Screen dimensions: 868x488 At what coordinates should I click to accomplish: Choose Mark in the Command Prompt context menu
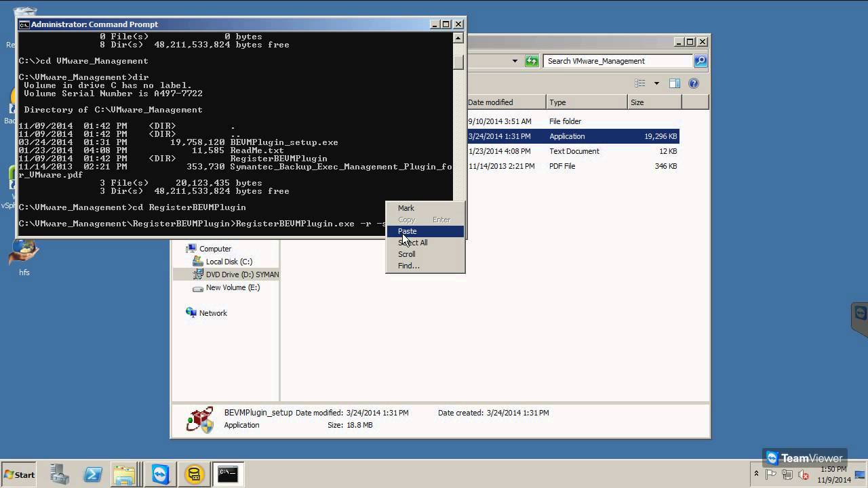point(425,208)
